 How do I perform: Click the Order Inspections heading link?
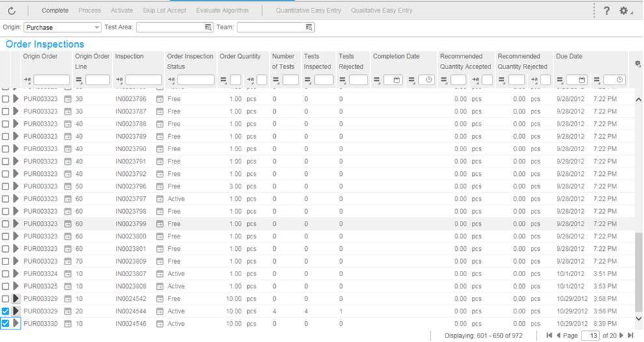(45, 44)
